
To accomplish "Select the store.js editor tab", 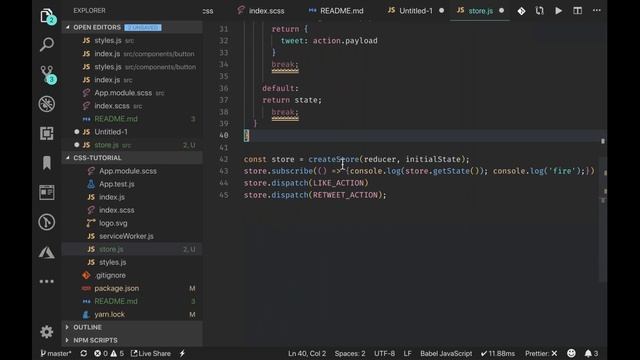I will (480, 11).
